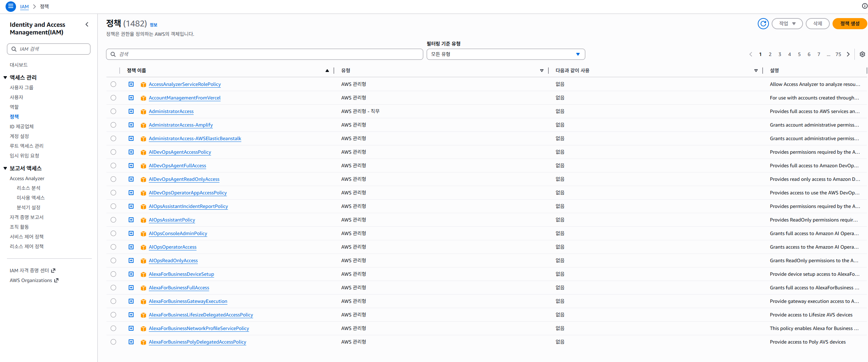Click policy cube icon beside AlexaForBusinessGatewayExecution
868x362 pixels.
(x=143, y=301)
